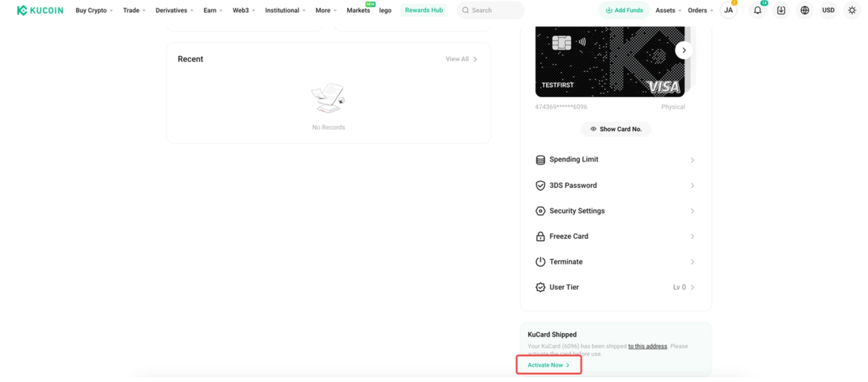868x382 pixels.
Task: Expand the Buy Crypto dropdown menu
Action: [94, 10]
